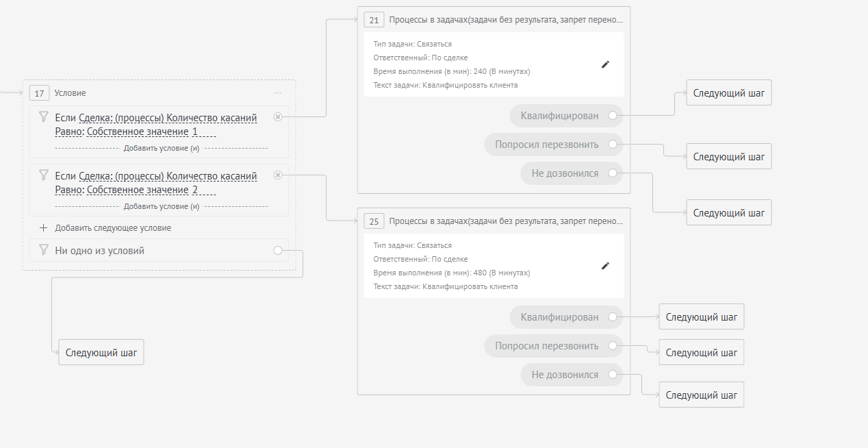Viewport: 868px width, 448px height.
Task: Click Не дозвонился output connector in block 25
Action: tap(613, 375)
